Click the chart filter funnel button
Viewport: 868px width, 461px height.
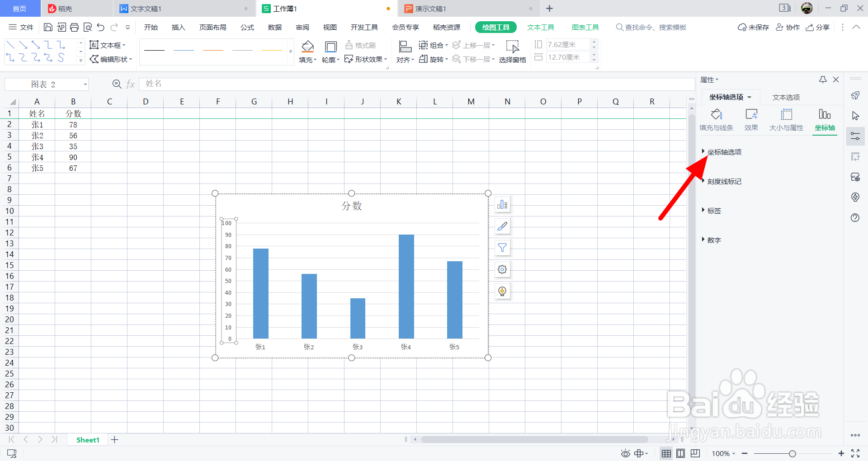502,248
